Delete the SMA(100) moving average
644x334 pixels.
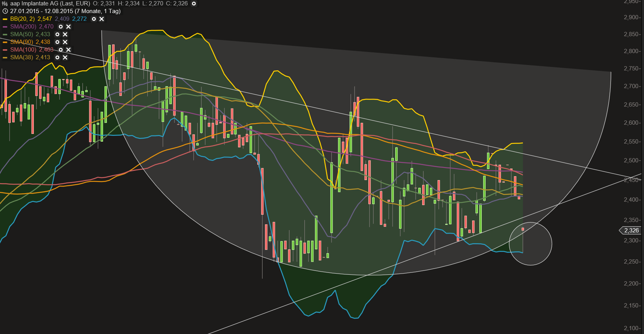68,50
